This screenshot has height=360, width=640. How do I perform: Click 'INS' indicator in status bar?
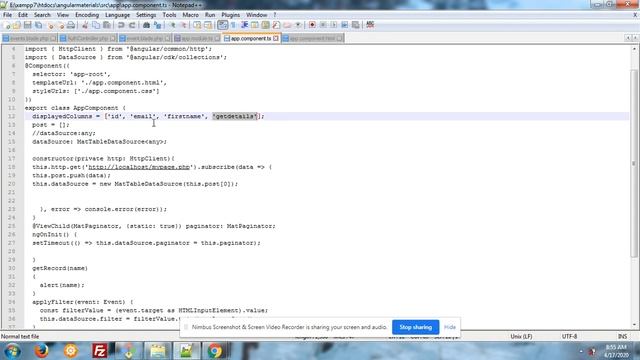point(622,336)
